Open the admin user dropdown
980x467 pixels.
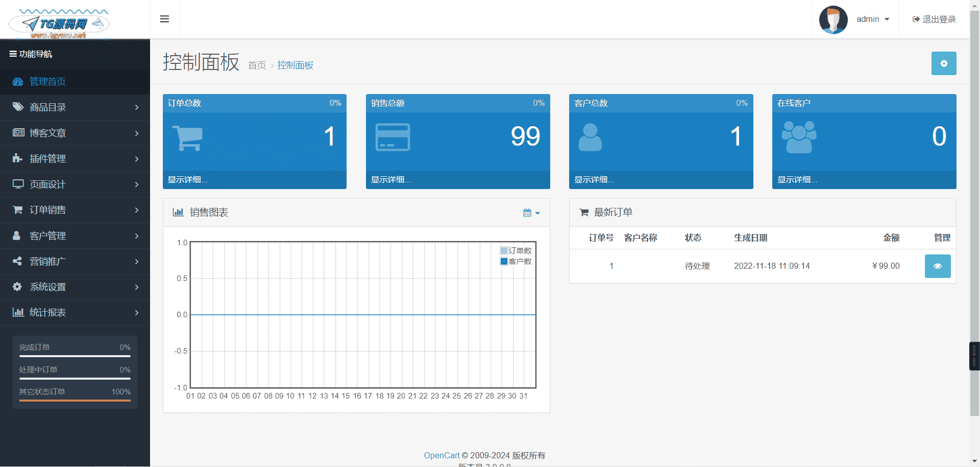(872, 19)
